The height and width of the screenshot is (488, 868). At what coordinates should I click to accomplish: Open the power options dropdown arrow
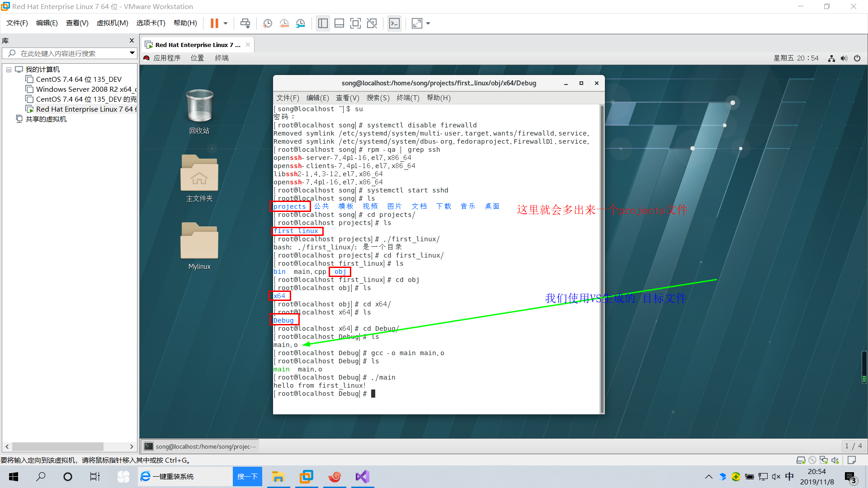[226, 23]
